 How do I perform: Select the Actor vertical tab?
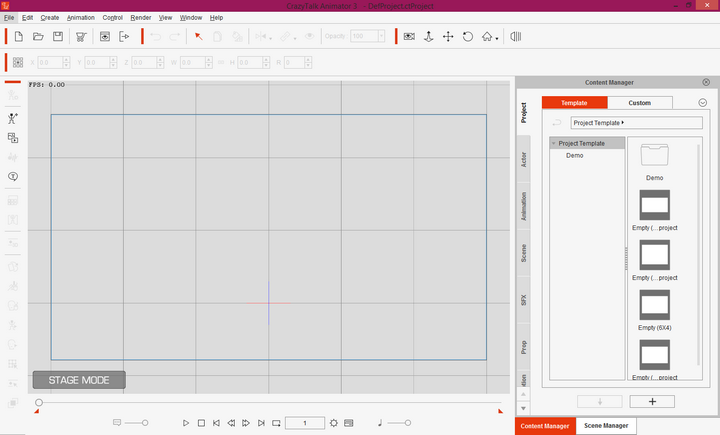523,159
